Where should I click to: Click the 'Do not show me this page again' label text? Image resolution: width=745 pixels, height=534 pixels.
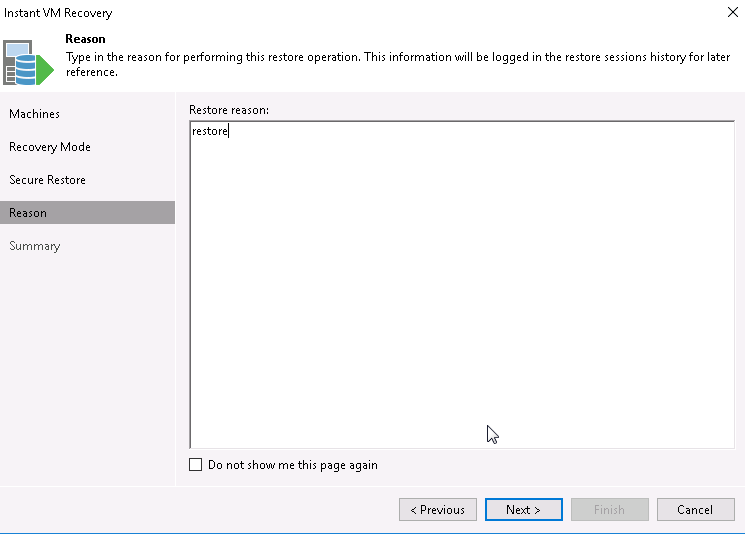coord(292,465)
